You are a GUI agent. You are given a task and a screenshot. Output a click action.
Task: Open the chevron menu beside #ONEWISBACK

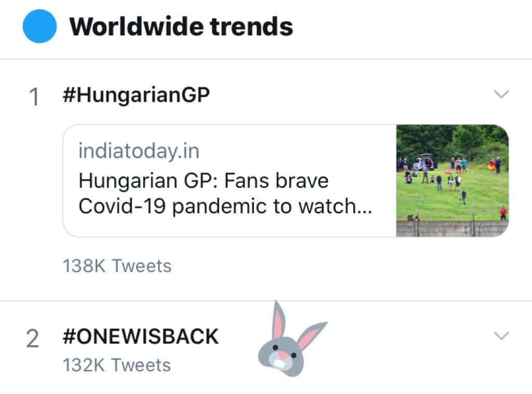tap(501, 336)
